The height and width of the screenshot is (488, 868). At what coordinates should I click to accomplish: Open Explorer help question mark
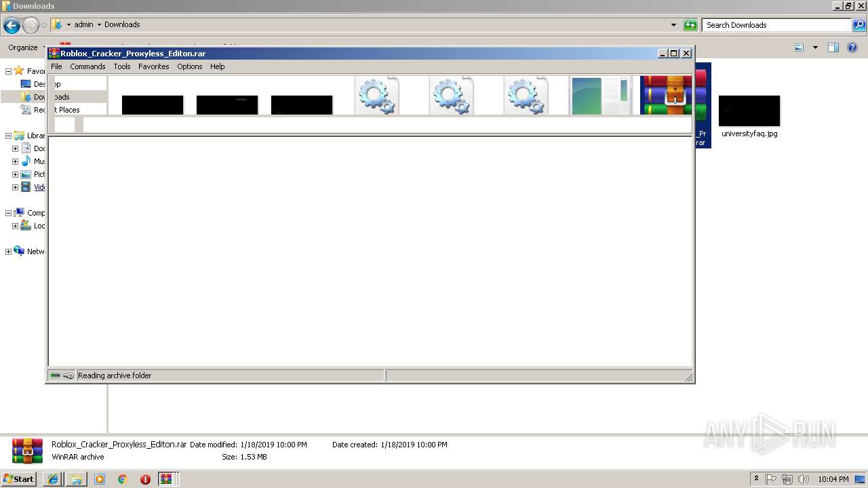(x=853, y=47)
